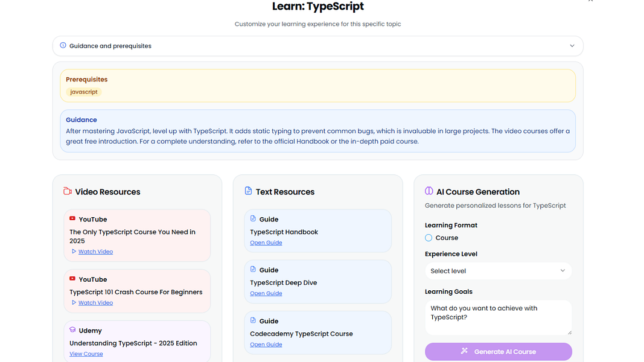Click the Video Resources camera icon
Screen dimensions: 644x362
coord(68,191)
